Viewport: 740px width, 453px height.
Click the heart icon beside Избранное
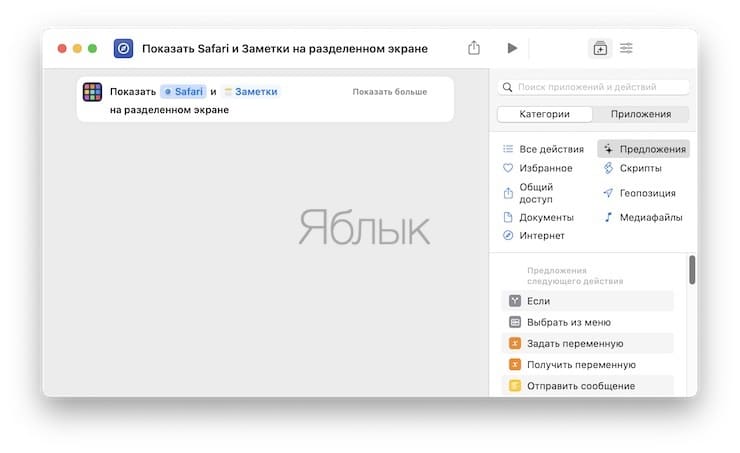508,168
